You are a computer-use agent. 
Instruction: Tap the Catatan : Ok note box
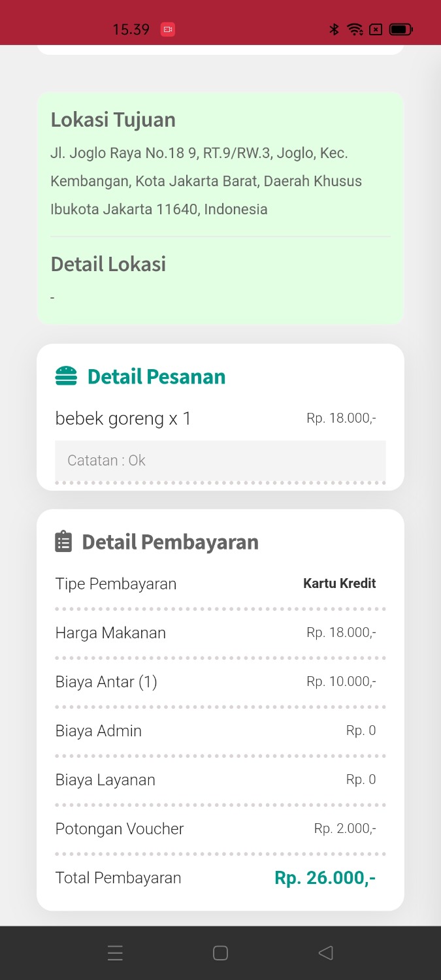220,461
